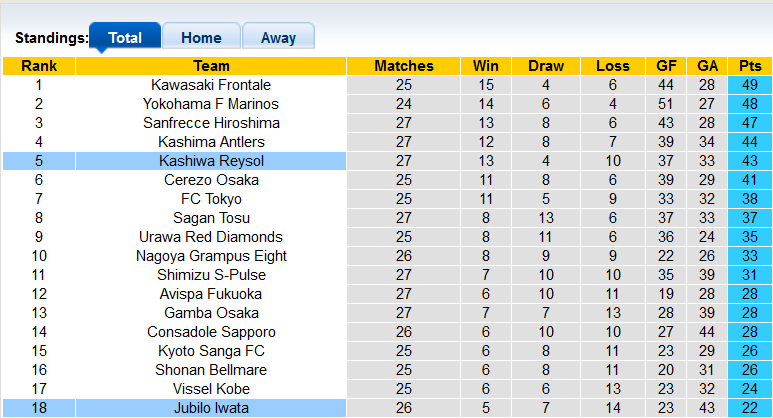Viewport: 773px width, 418px height.
Task: Open the Home standings tab
Action: (x=201, y=38)
